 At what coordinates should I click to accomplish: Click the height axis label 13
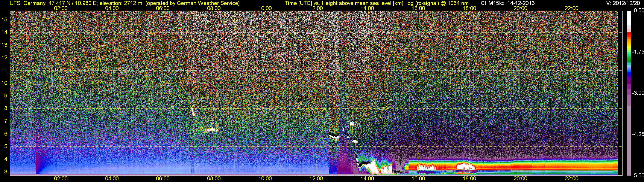5,45
